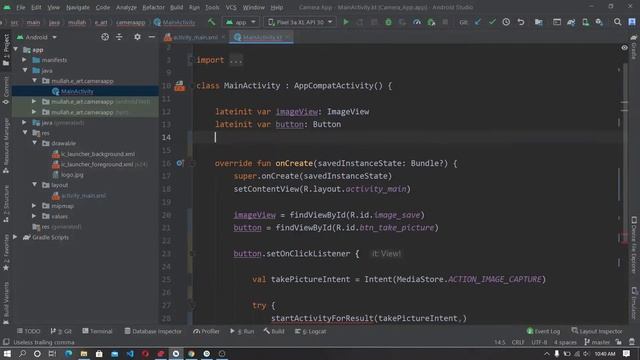The width and height of the screenshot is (640, 360).
Task: Click the stop button in run toolbar
Action: pyautogui.click(x=445, y=22)
